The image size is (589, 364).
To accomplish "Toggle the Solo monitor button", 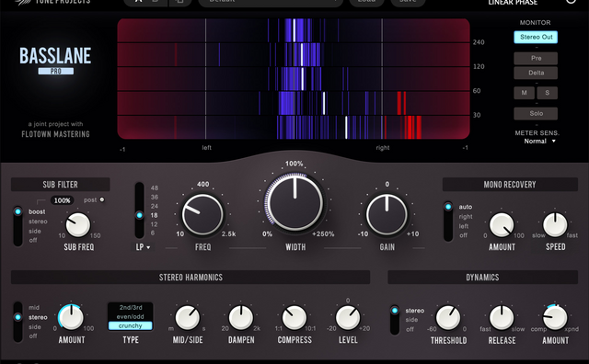I will [536, 113].
